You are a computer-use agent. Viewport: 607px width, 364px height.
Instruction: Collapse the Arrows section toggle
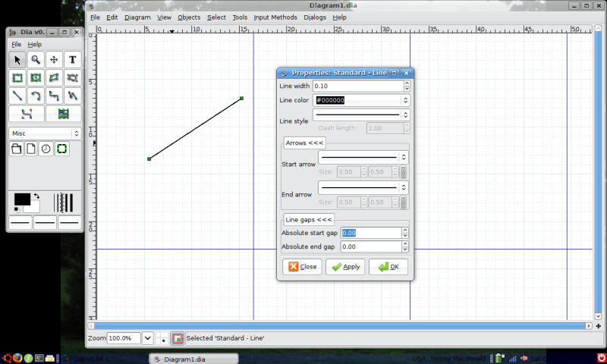point(304,143)
